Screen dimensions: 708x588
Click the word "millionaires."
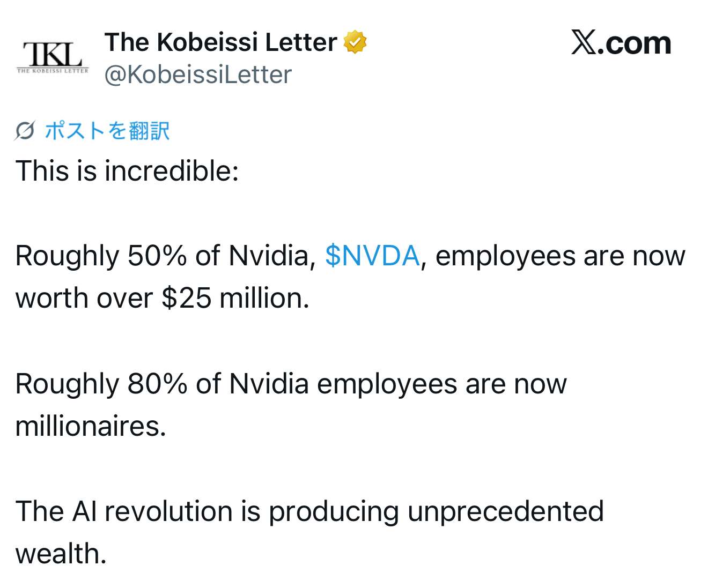[x=91, y=427]
